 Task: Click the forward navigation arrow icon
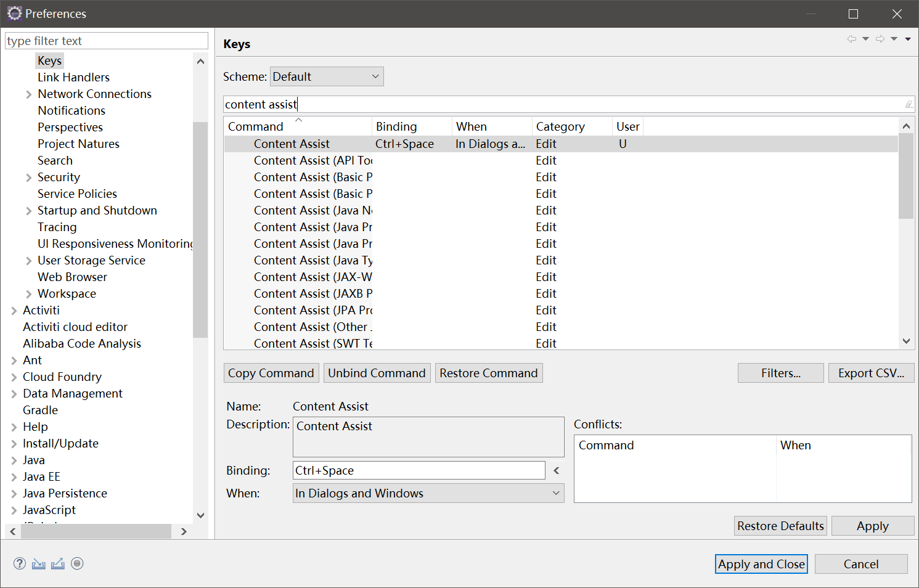[x=880, y=39]
